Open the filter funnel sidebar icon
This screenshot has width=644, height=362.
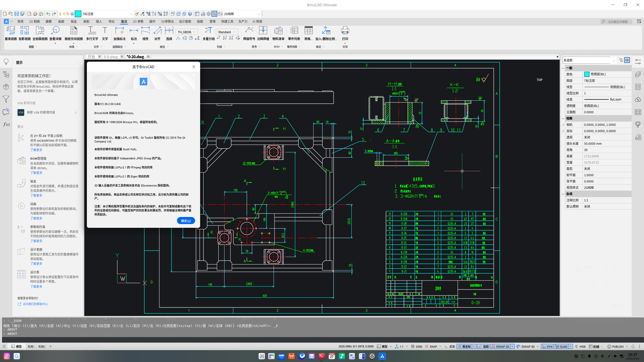click(x=6, y=99)
